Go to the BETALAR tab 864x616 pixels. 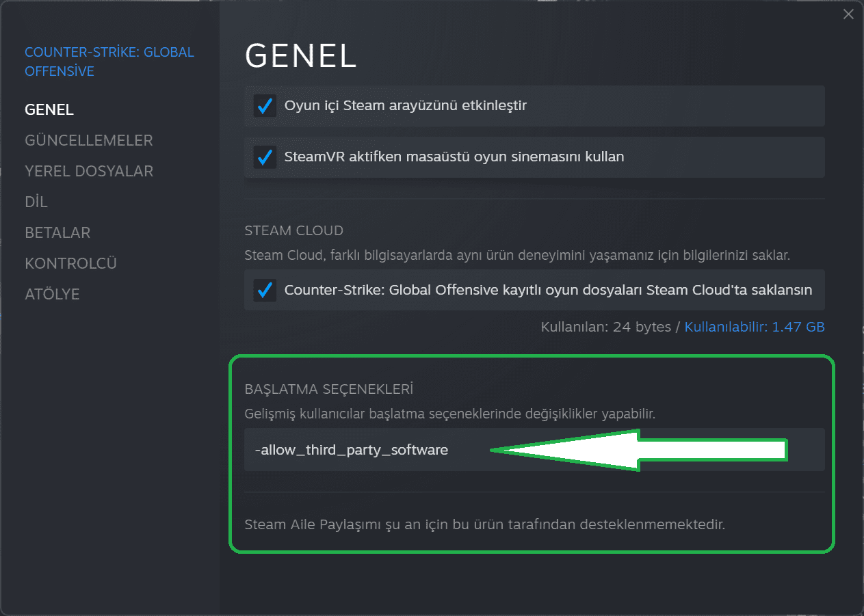[x=57, y=232]
